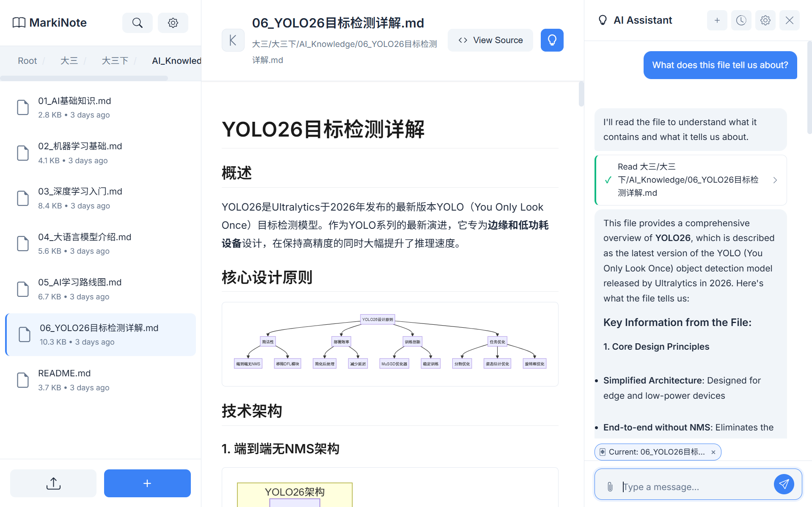
Task: Close the AI Assistant panel
Action: pyautogui.click(x=789, y=20)
